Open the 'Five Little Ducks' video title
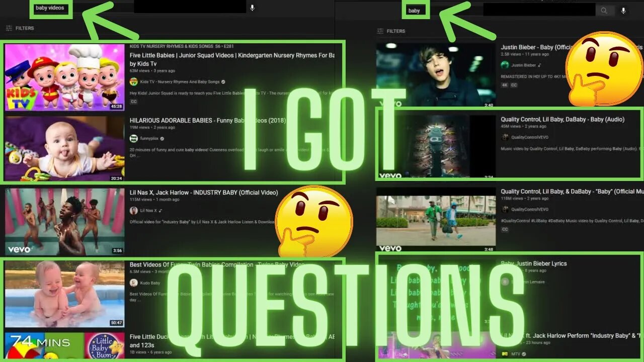The height and width of the screenshot is (362, 644). coord(232,341)
